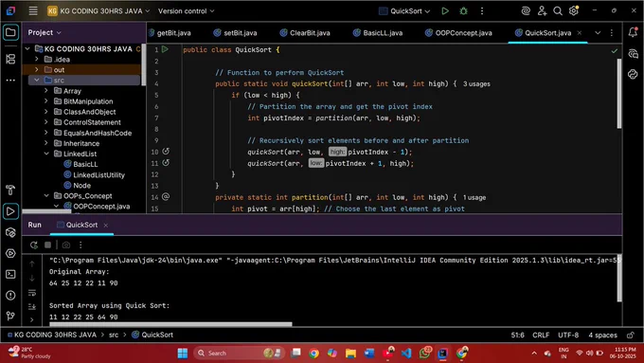Close the QuickSort.java editor tab
This screenshot has height=363, width=644.
point(580,33)
